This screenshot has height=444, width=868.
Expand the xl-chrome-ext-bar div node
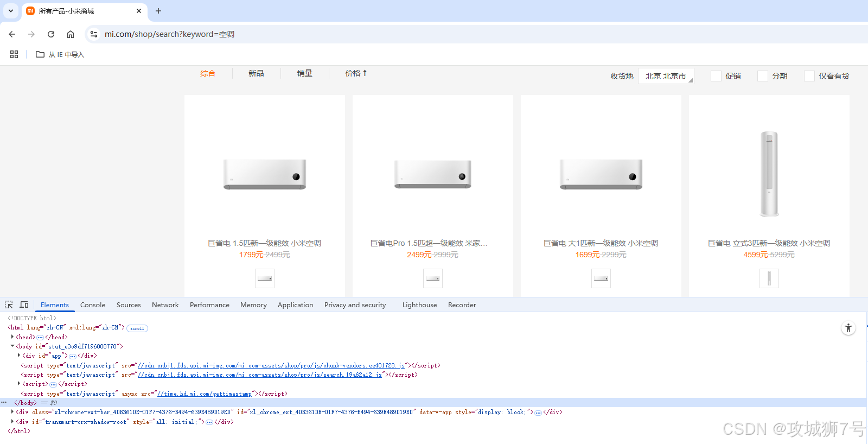point(12,412)
